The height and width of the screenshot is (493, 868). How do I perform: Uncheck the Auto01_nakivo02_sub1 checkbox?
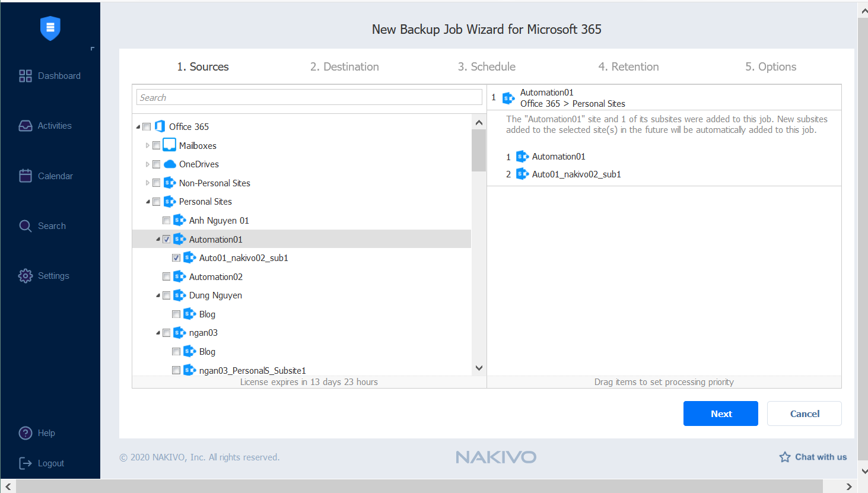[176, 258]
